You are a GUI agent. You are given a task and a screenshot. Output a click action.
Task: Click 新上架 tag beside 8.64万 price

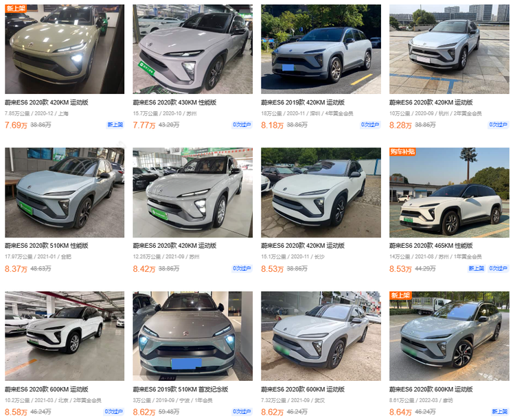(500, 412)
